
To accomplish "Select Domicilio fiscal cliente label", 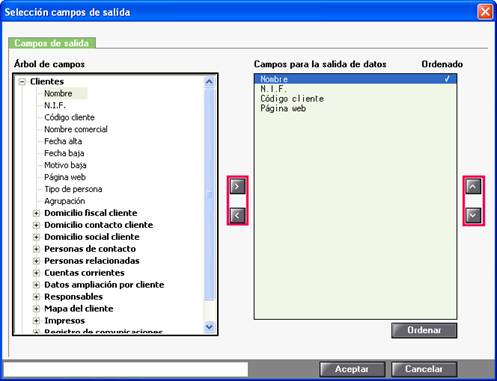I will [x=91, y=213].
